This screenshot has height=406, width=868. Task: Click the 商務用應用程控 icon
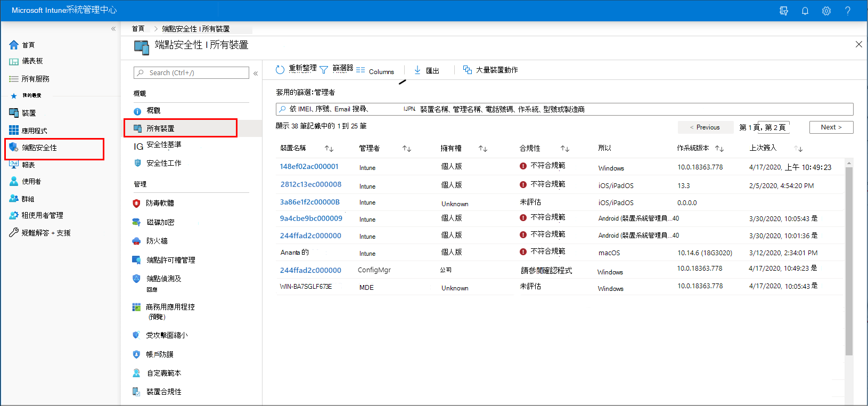136,307
